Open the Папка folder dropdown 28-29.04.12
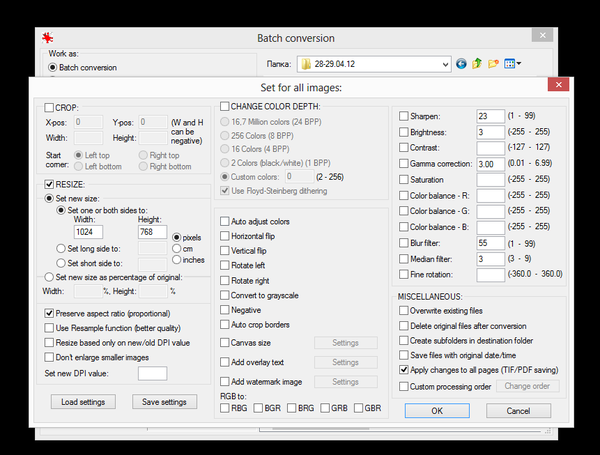Screen dimensions: 600x455 374,64
